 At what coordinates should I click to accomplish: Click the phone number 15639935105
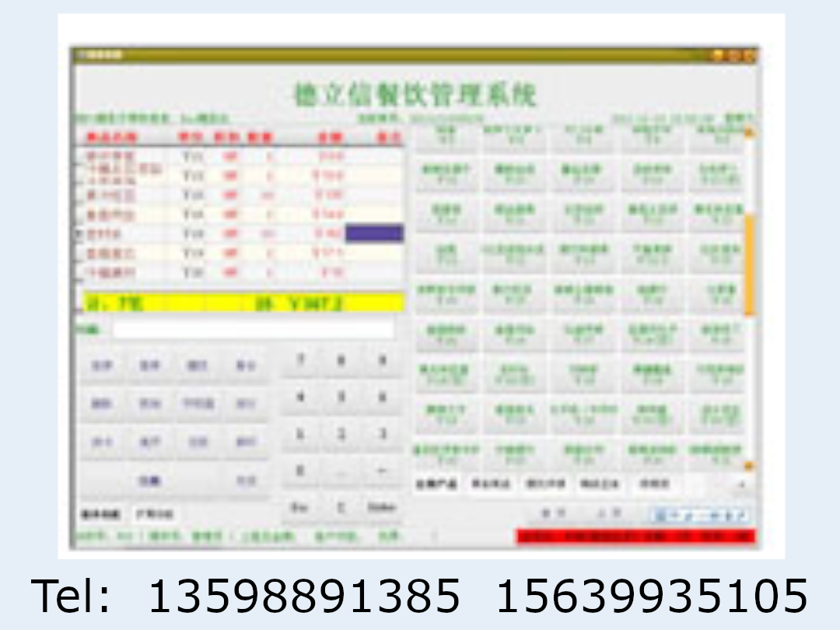pyautogui.click(x=652, y=596)
